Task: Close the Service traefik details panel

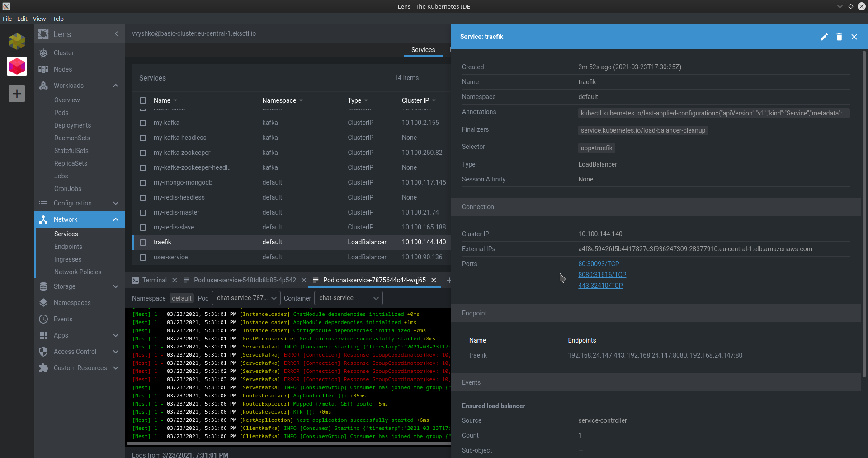Action: [x=854, y=37]
